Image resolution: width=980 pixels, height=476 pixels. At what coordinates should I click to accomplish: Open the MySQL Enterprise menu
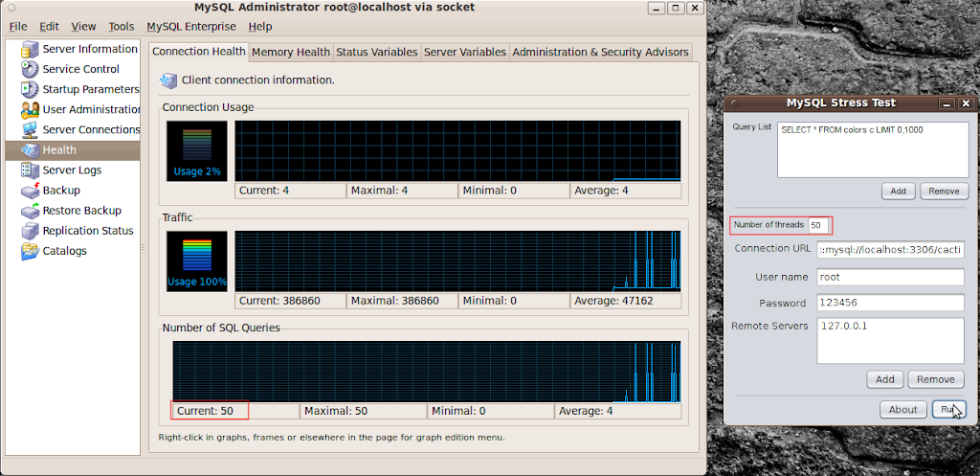[x=191, y=26]
